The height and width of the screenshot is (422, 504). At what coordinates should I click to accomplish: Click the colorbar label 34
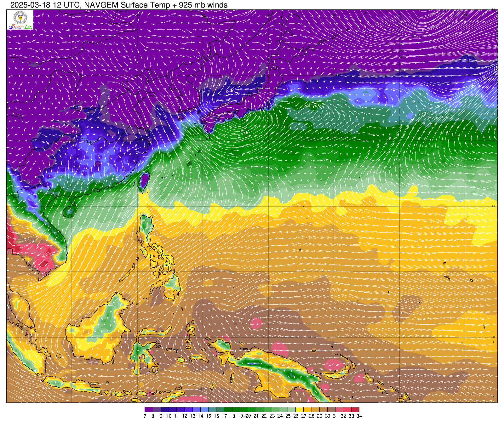click(359, 416)
